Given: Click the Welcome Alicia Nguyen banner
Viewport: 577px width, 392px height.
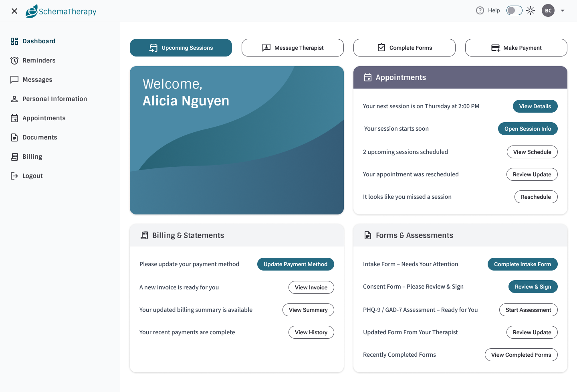Looking at the screenshot, I should [x=237, y=140].
